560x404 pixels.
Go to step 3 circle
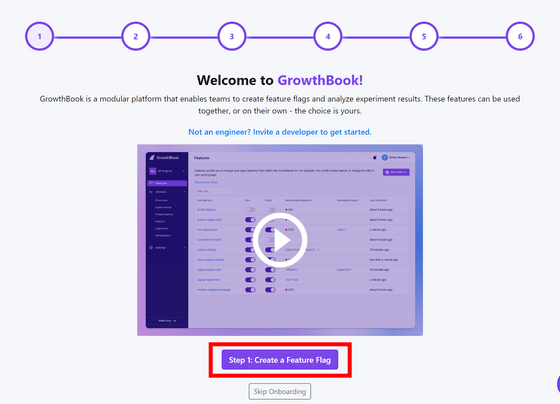232,36
